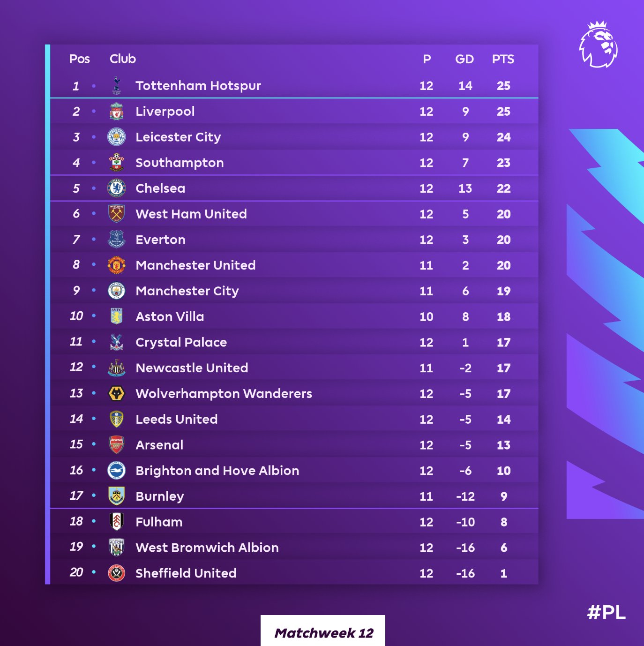Screen dimensions: 644x646
Task: Click the GD column header
Action: coord(464,59)
